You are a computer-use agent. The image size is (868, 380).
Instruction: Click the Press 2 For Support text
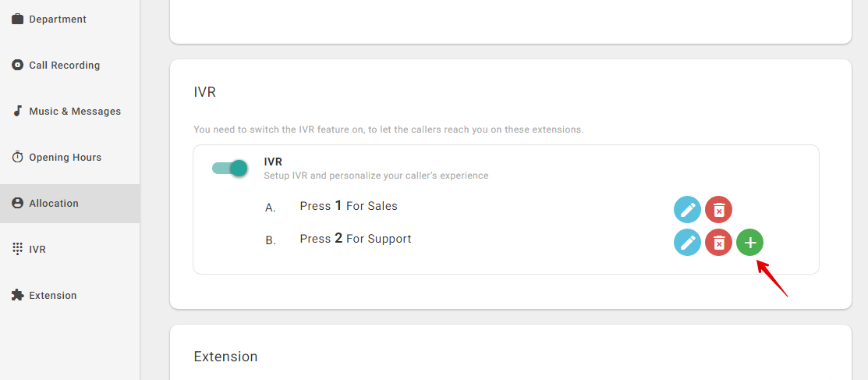tap(356, 239)
